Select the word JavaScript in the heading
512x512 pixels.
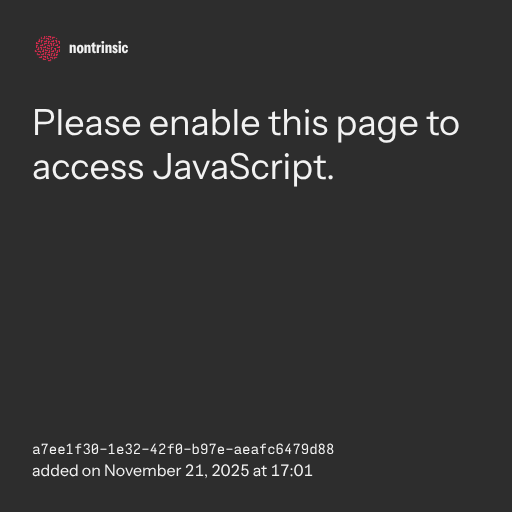pos(243,167)
